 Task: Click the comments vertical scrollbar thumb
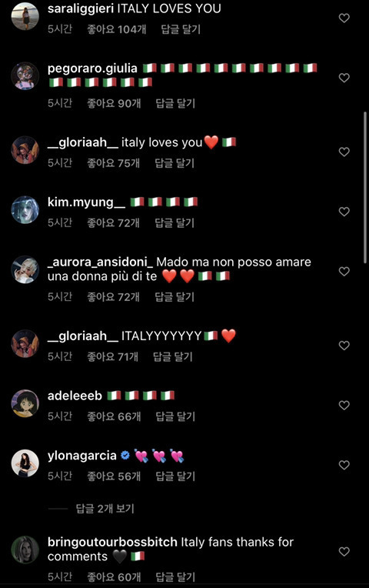365,188
